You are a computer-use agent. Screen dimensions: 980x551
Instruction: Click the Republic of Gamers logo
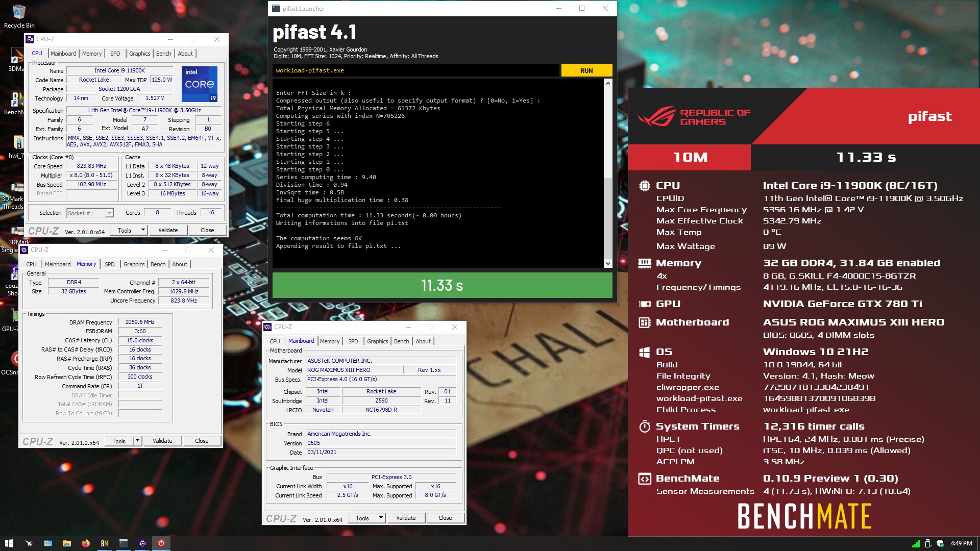click(x=694, y=117)
